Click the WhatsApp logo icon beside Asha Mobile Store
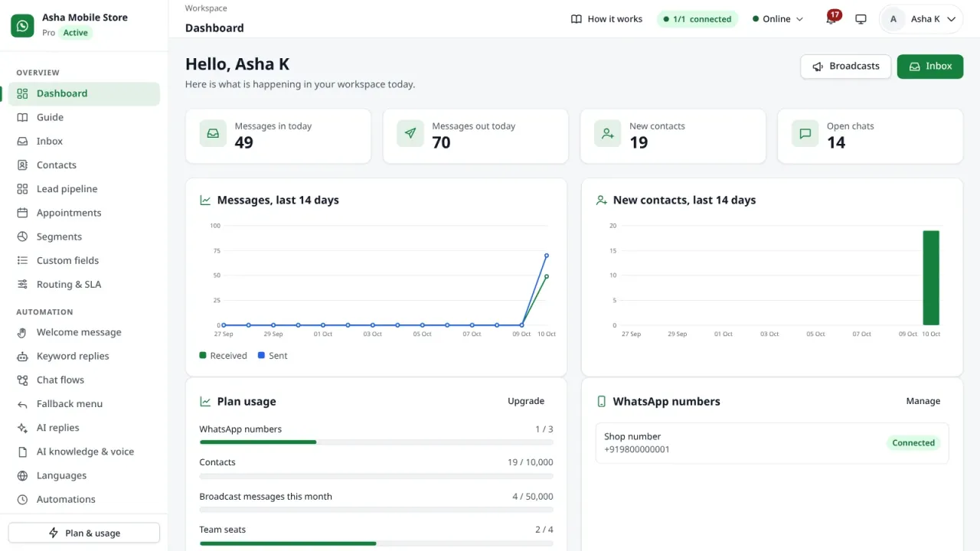This screenshot has height=551, width=980. point(23,25)
